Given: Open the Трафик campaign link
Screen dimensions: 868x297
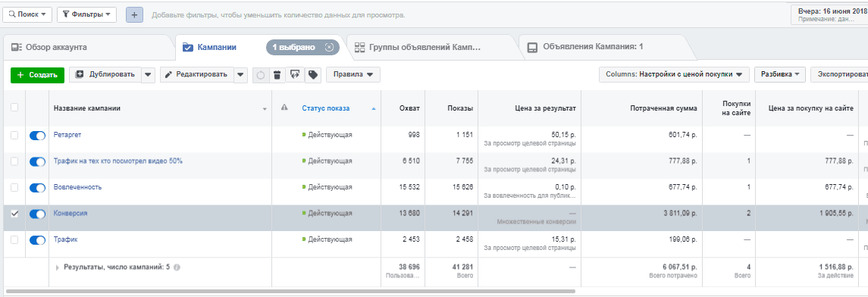Looking at the screenshot, I should 65,239.
